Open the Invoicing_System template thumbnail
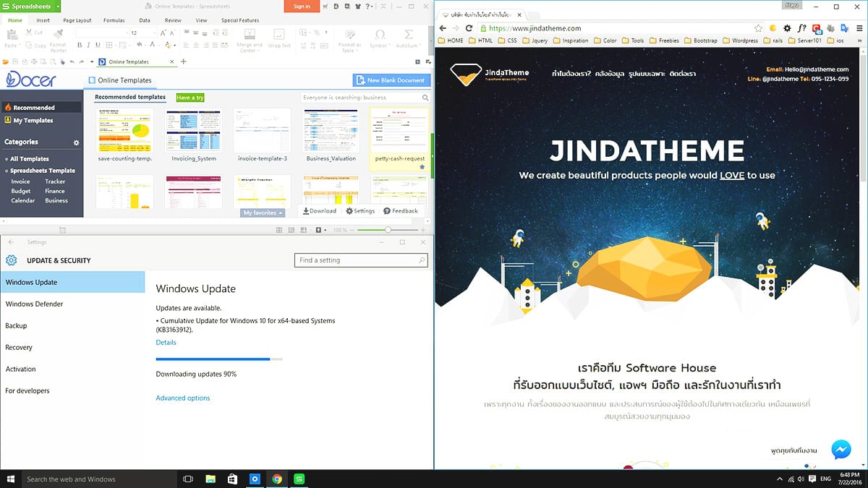Screen dimensions: 868x488 pyautogui.click(x=194, y=130)
